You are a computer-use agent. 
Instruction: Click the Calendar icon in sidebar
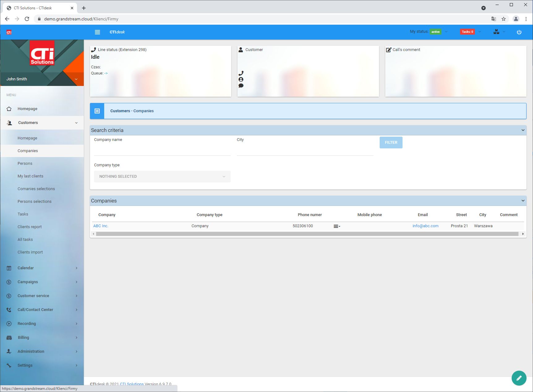pyautogui.click(x=9, y=268)
